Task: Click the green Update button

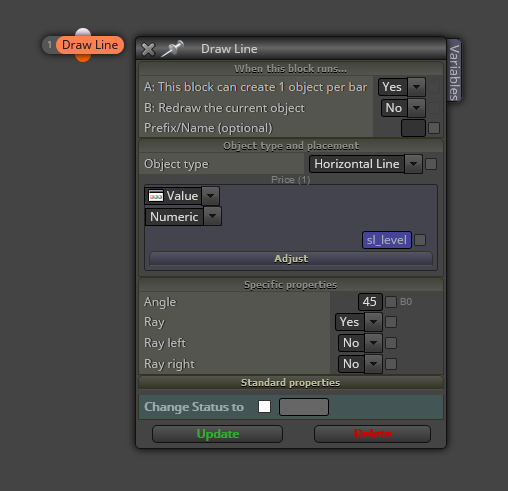Action: 218,434
